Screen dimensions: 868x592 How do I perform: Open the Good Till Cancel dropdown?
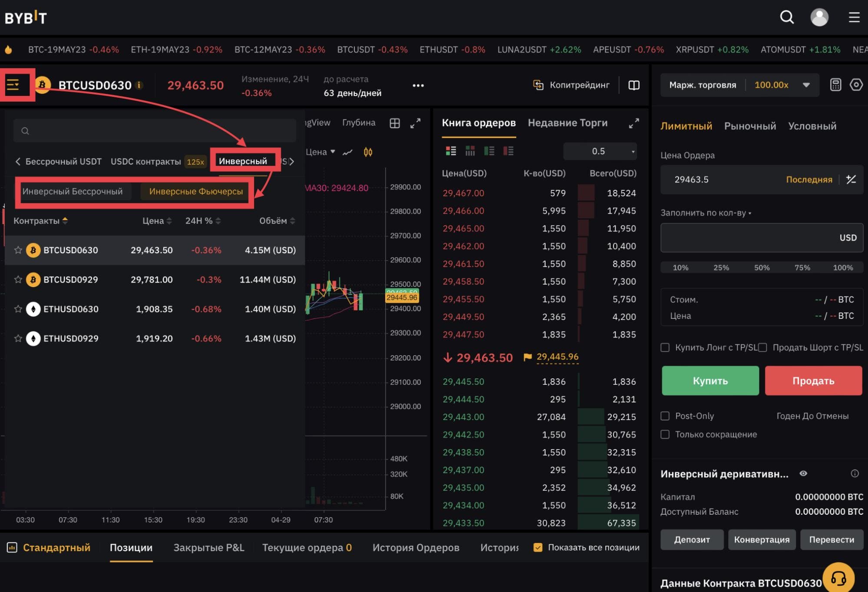[x=812, y=416]
